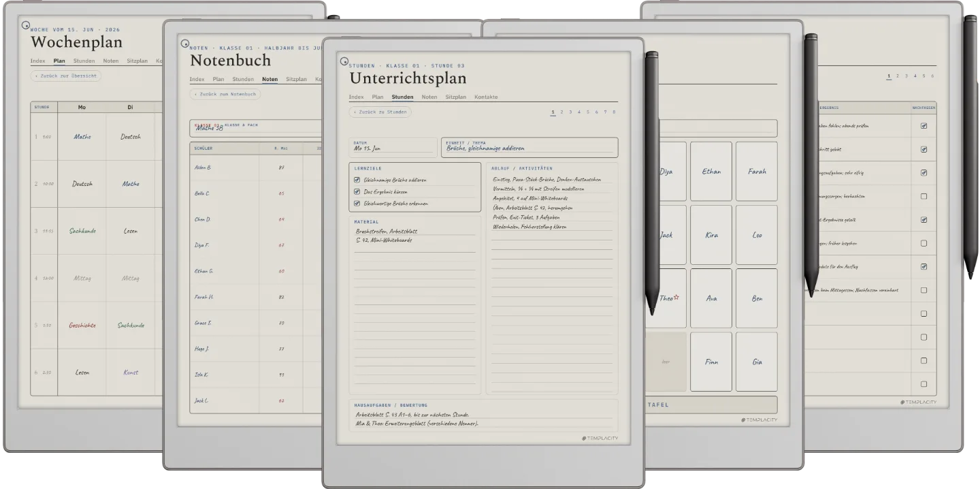Select Ava's seat card
The width and height of the screenshot is (980, 489).
pos(711,298)
